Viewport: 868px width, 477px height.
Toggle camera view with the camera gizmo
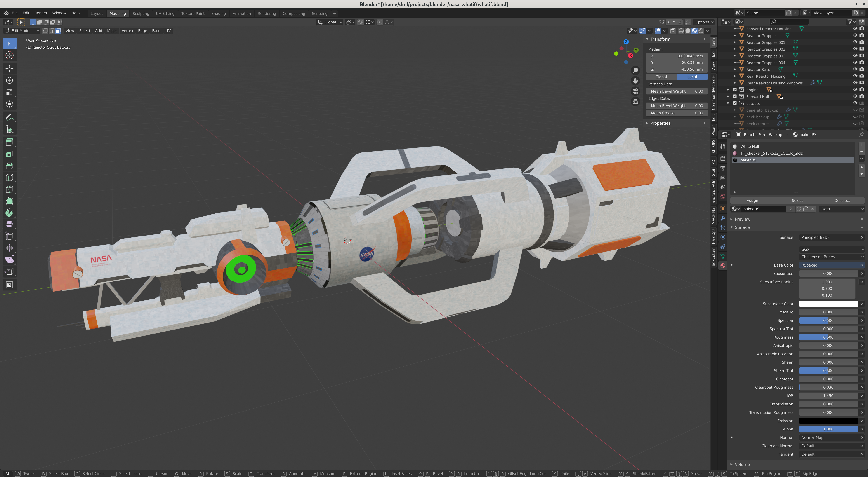click(x=635, y=91)
